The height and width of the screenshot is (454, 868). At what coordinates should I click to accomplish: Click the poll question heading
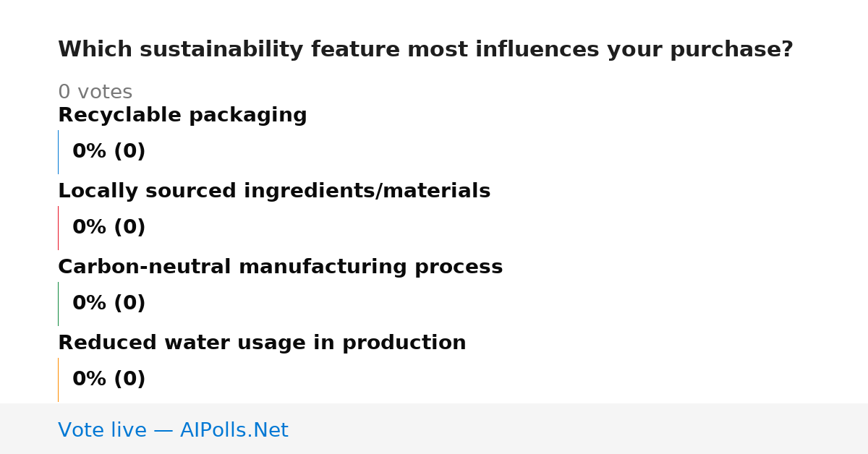click(425, 50)
